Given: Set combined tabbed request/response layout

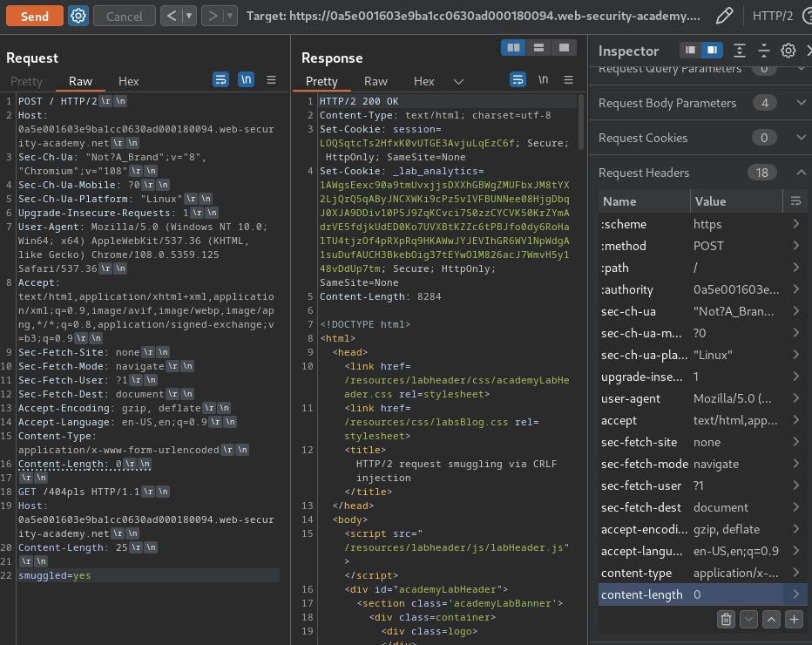Looking at the screenshot, I should pyautogui.click(x=564, y=48).
